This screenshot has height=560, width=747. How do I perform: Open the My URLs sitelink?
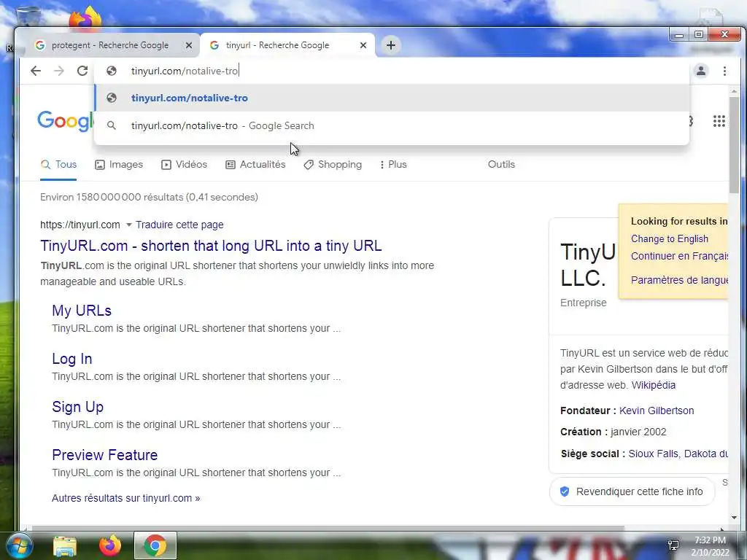coord(82,311)
